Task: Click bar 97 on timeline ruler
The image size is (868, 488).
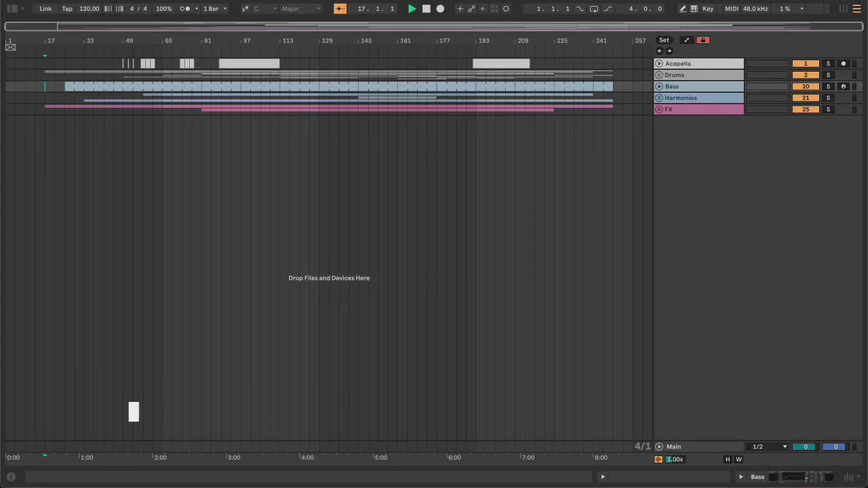Action: [246, 41]
